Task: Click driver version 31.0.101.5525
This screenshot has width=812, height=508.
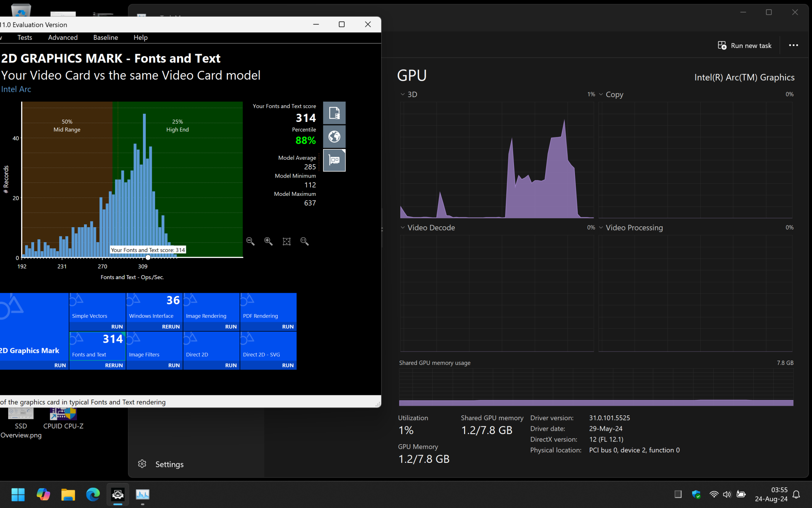Action: (x=609, y=418)
